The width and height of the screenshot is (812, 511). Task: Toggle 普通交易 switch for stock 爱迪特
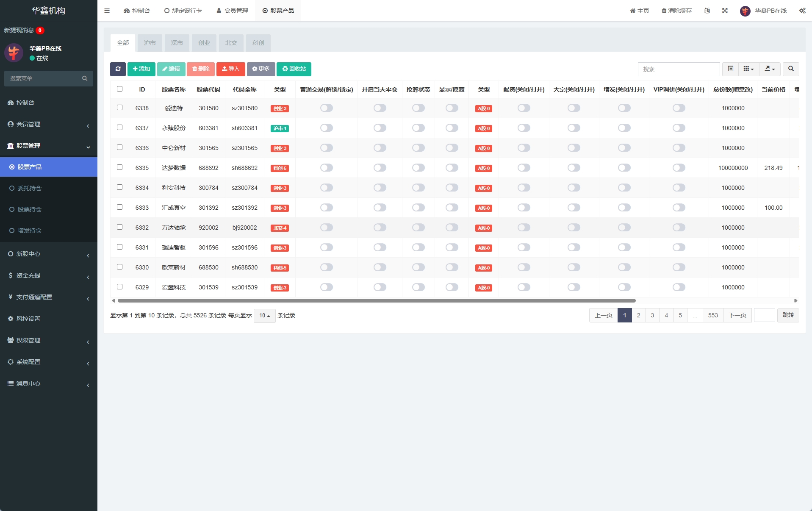(326, 108)
